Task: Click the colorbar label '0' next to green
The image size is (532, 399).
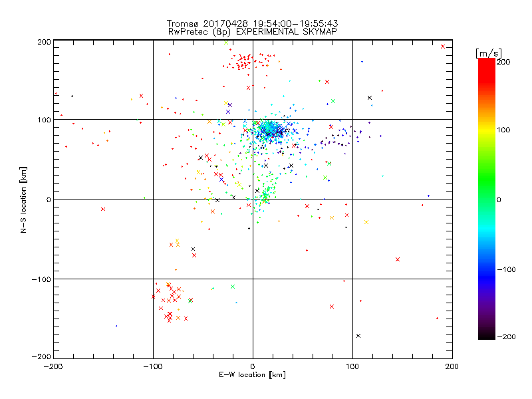Action: [x=499, y=199]
